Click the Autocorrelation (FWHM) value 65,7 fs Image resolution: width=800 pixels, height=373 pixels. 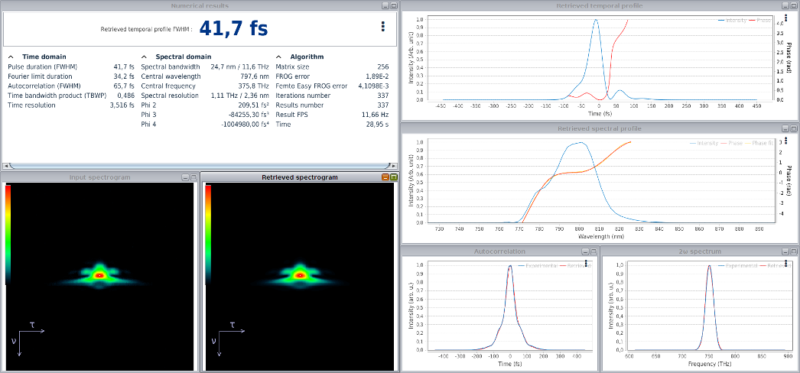124,86
